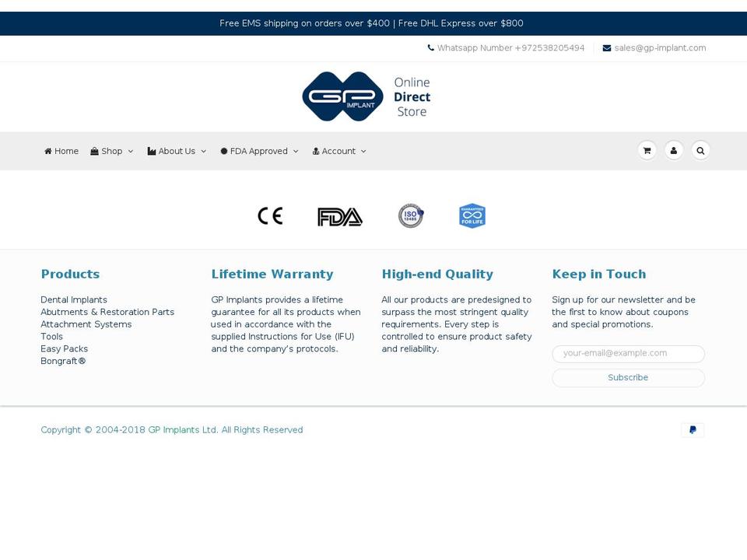Viewport: 747px width, 560px height.
Task: Open the Shop menu item
Action: 112,151
